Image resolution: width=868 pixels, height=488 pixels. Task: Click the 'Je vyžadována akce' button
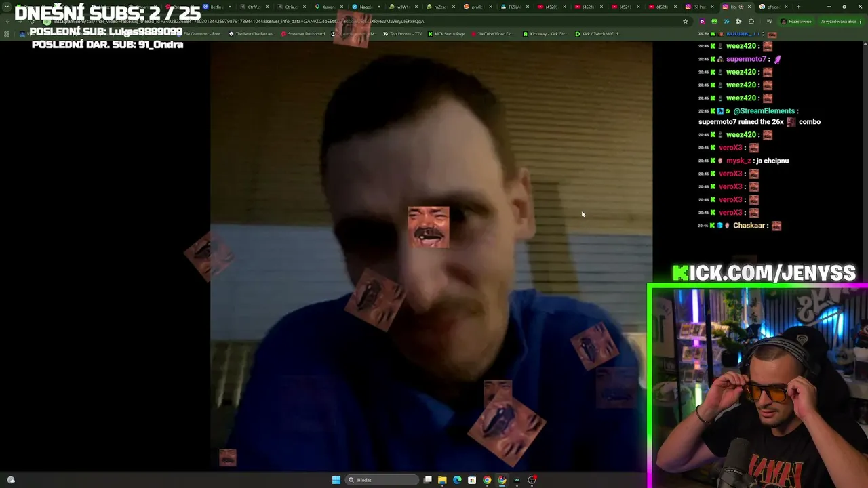tap(840, 21)
